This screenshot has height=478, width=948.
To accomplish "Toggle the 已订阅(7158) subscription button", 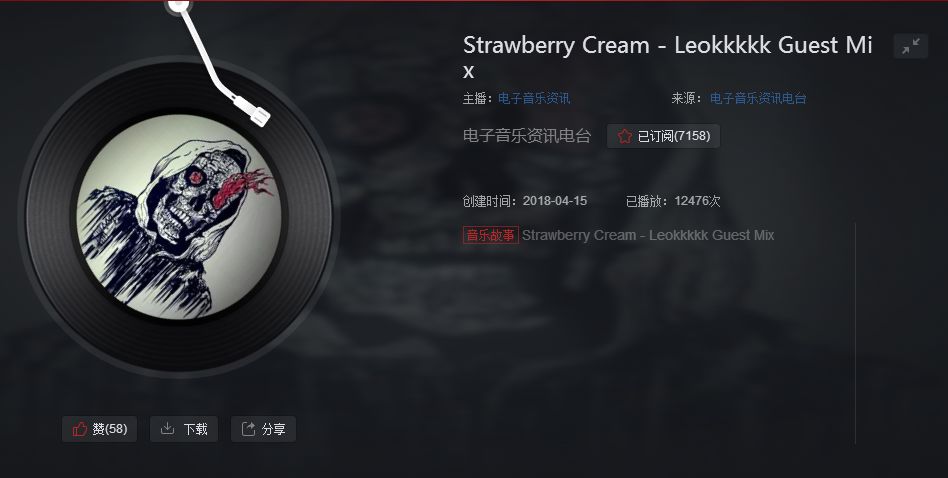I will pos(663,136).
